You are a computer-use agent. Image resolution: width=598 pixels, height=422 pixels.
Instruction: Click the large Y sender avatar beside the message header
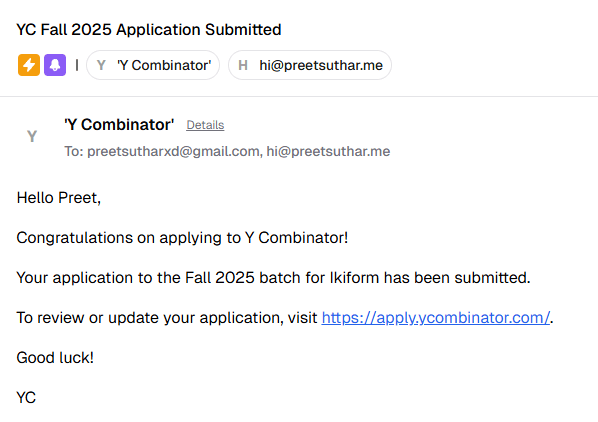[x=32, y=136]
